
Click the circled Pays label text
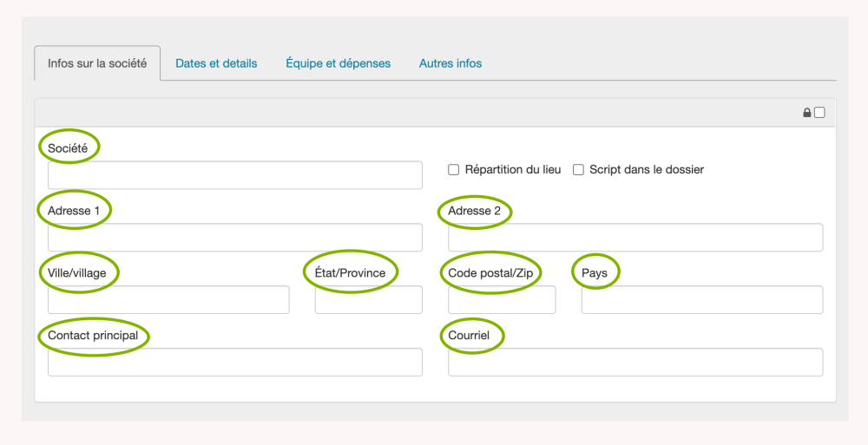coord(595,273)
